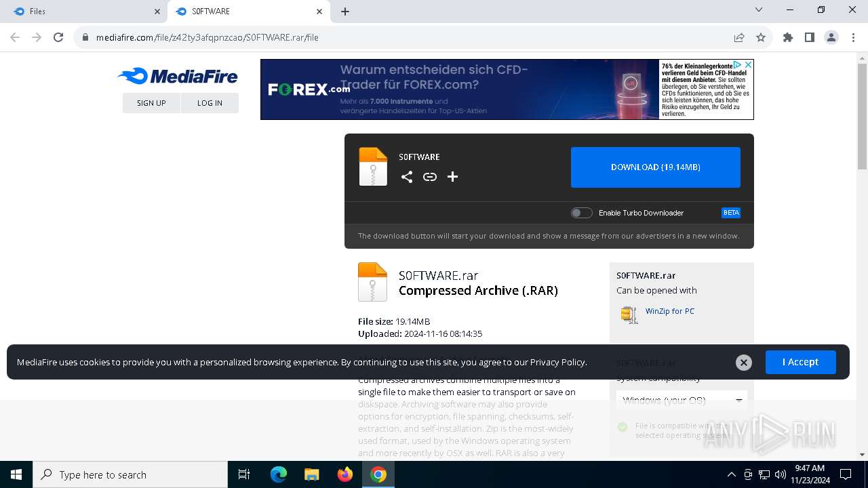The height and width of the screenshot is (488, 868).
Task: Copy link using the chain icon
Action: 430,177
